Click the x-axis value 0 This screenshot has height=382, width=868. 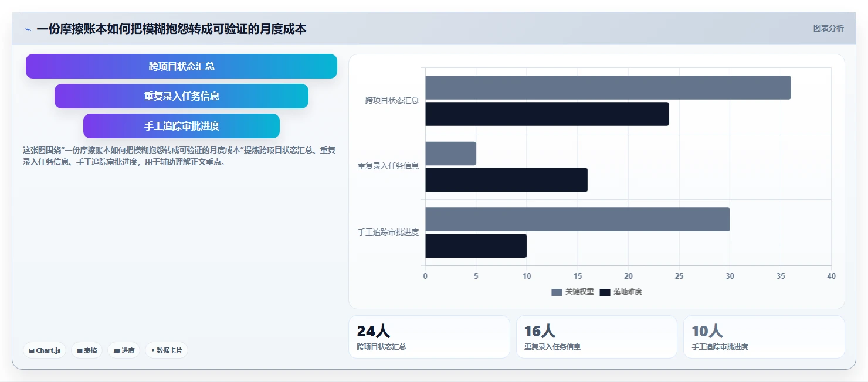(425, 276)
